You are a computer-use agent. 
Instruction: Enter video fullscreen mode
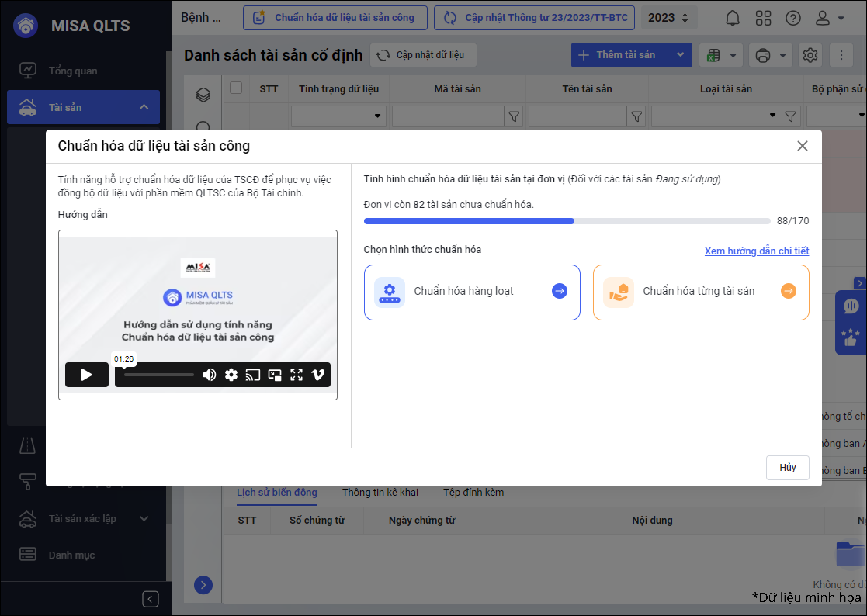pyautogui.click(x=296, y=375)
